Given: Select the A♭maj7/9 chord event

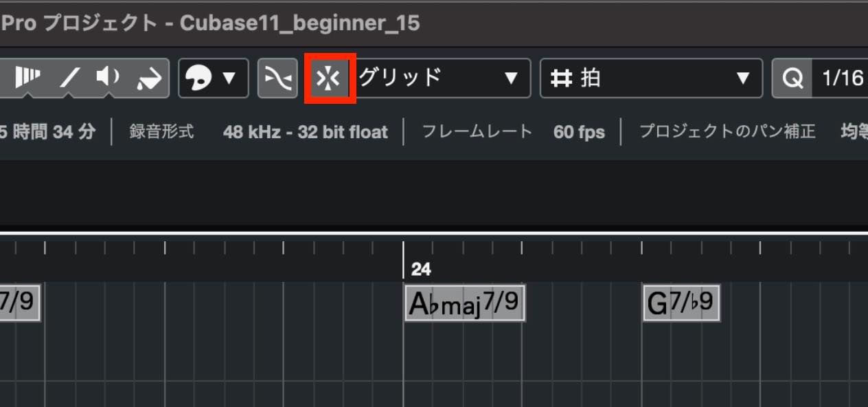Looking at the screenshot, I should point(465,303).
